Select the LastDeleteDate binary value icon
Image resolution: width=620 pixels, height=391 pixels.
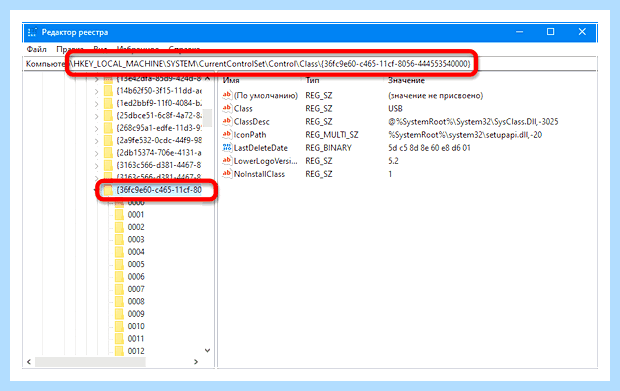click(x=227, y=147)
